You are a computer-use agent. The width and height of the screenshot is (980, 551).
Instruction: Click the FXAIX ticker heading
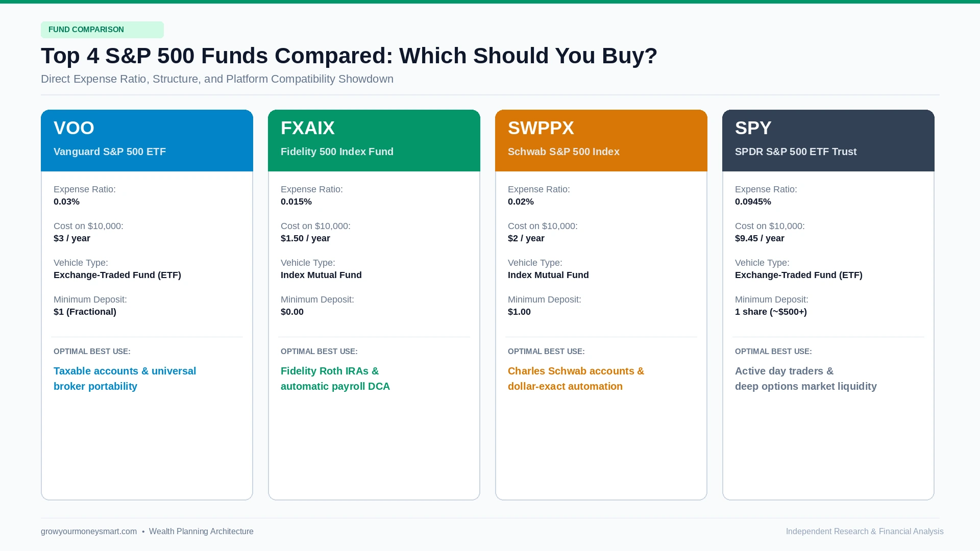(x=308, y=128)
